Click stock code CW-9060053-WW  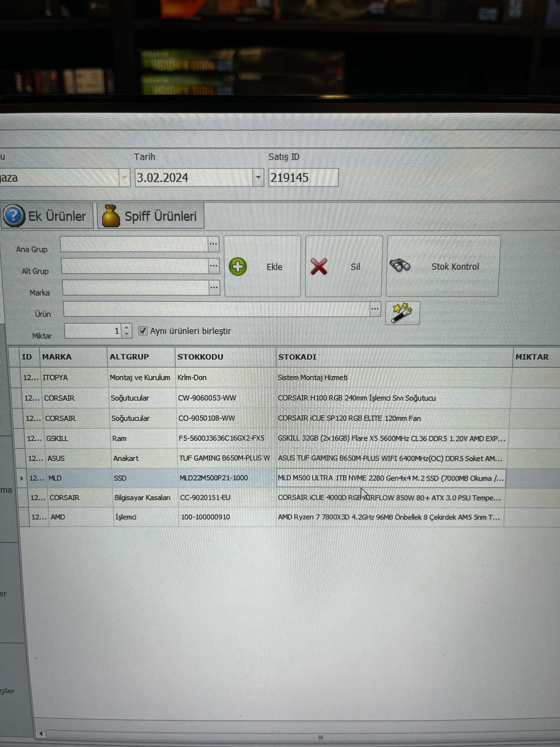click(x=207, y=398)
